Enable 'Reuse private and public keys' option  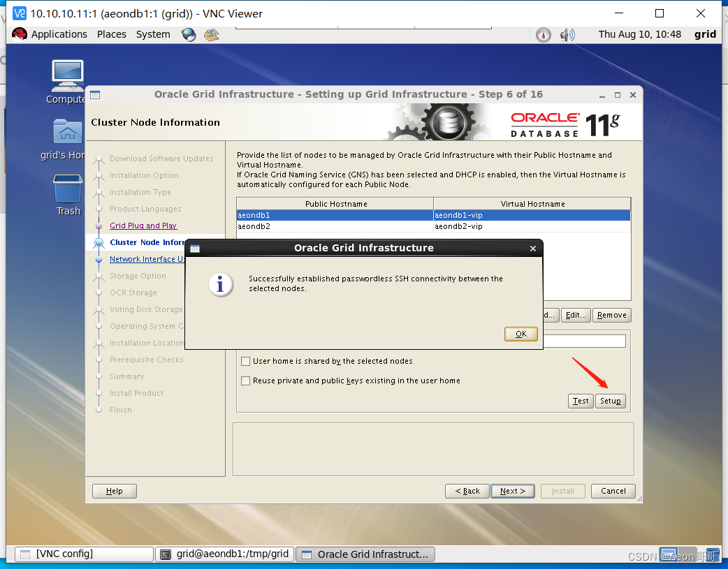point(246,380)
